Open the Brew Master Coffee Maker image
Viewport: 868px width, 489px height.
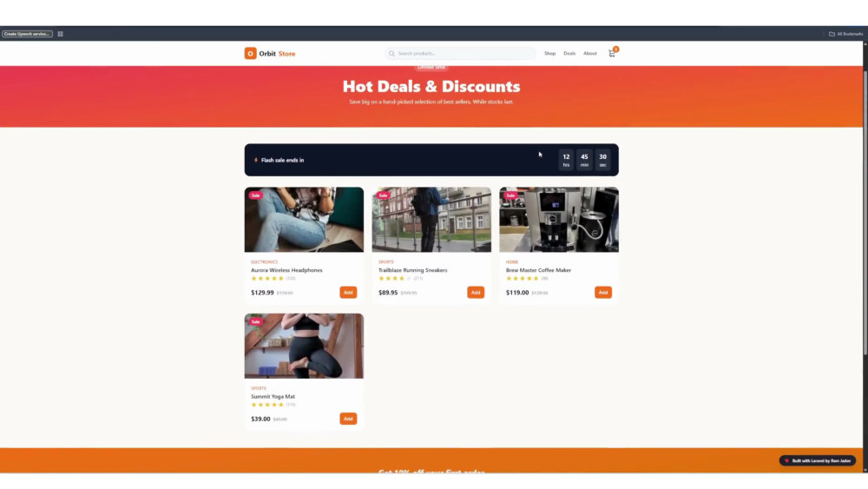click(x=559, y=219)
